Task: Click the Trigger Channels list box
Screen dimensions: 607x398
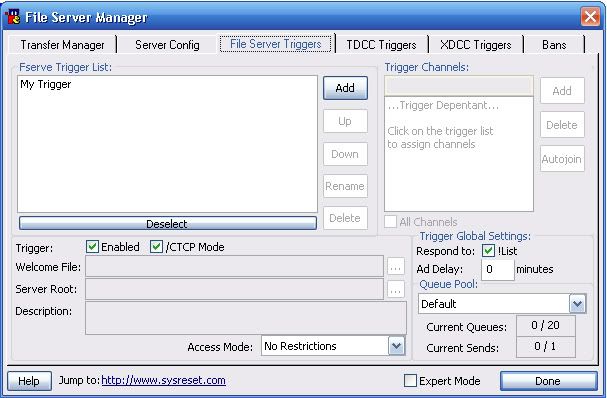Action: (459, 154)
